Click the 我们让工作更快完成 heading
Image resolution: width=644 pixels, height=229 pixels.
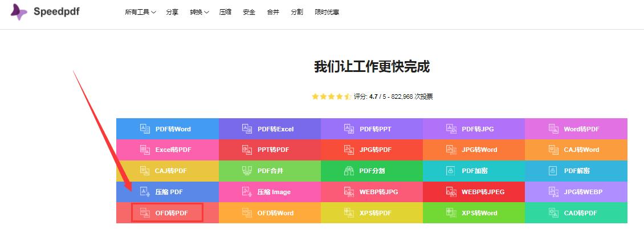(x=372, y=66)
